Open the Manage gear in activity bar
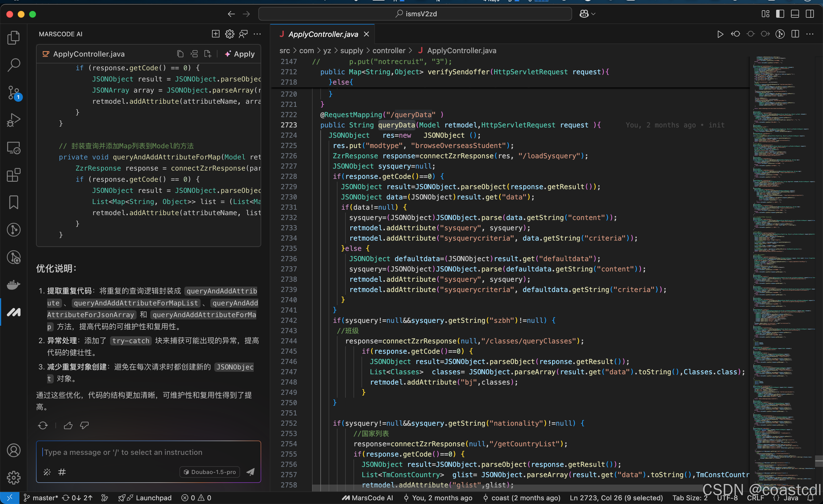The height and width of the screenshot is (504, 823). click(13, 478)
